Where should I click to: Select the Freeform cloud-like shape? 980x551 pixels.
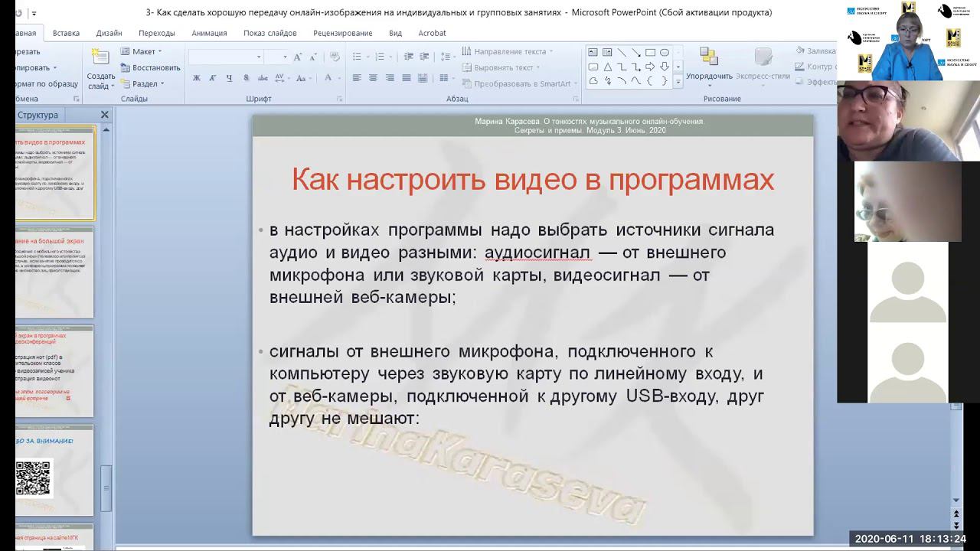(593, 80)
